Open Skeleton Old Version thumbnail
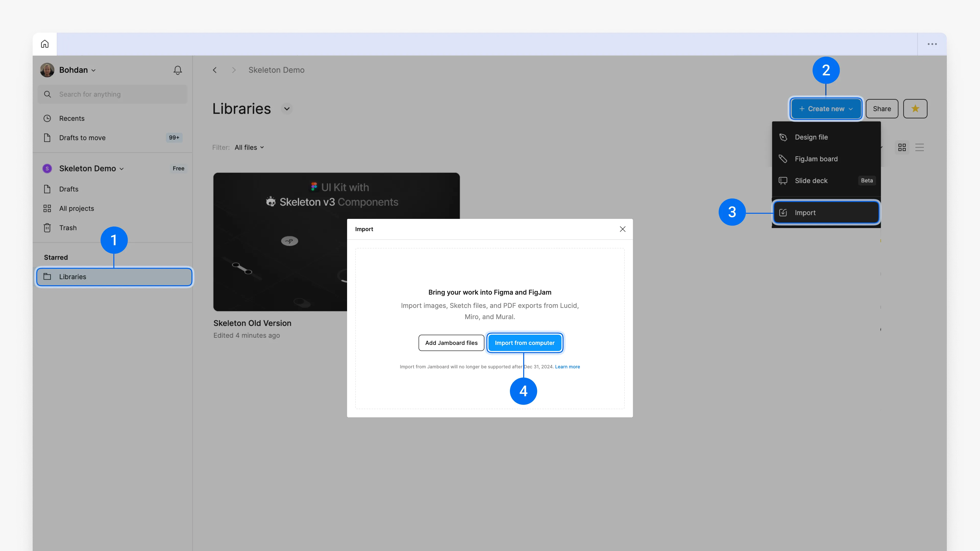The width and height of the screenshot is (980, 551). click(280, 243)
